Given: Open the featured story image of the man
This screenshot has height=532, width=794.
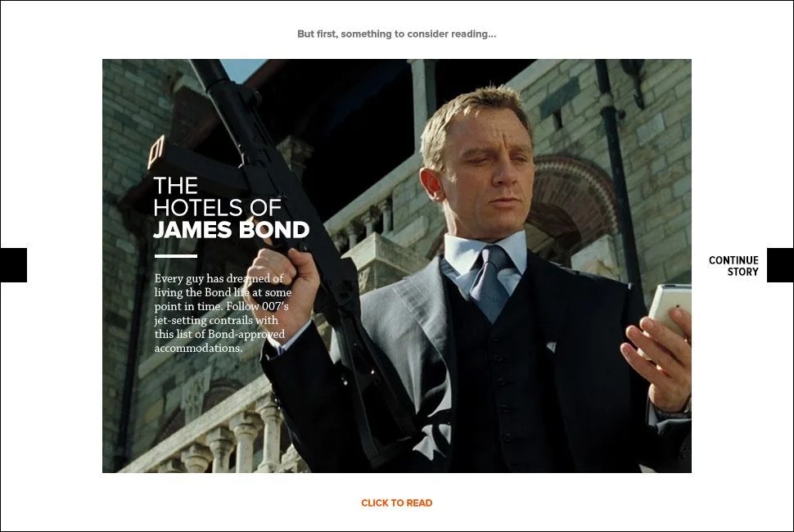Looking at the screenshot, I should (396, 266).
